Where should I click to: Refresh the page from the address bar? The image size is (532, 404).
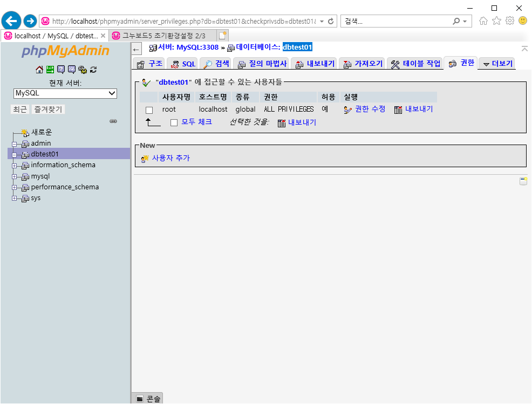(331, 22)
